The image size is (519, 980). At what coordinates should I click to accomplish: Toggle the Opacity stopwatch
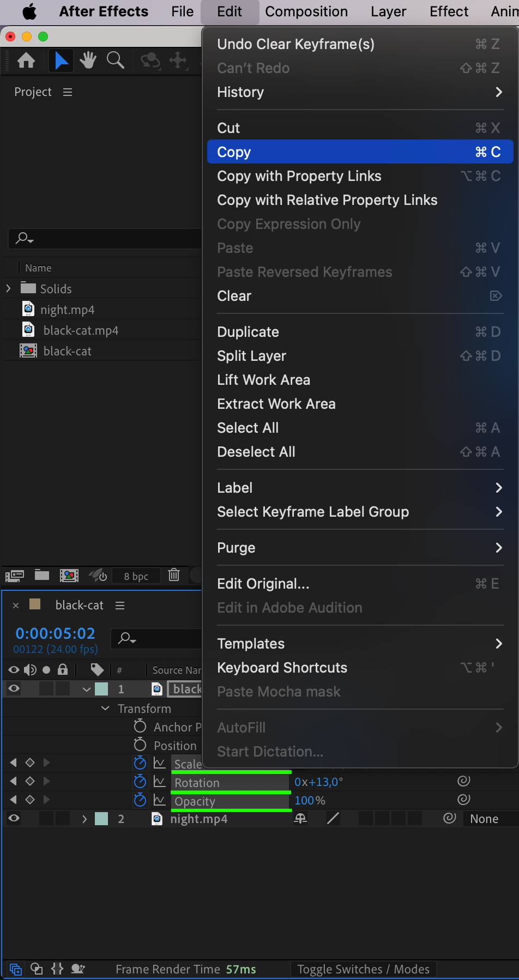tap(140, 800)
